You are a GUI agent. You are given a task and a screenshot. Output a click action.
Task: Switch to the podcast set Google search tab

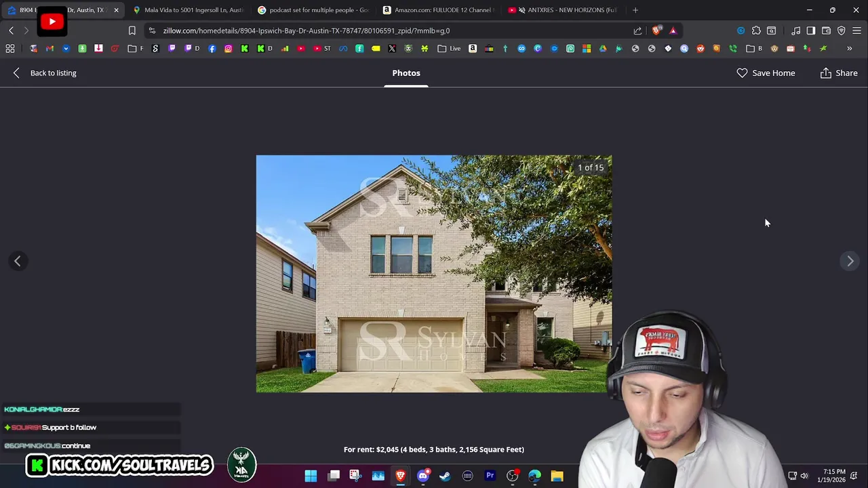[313, 10]
